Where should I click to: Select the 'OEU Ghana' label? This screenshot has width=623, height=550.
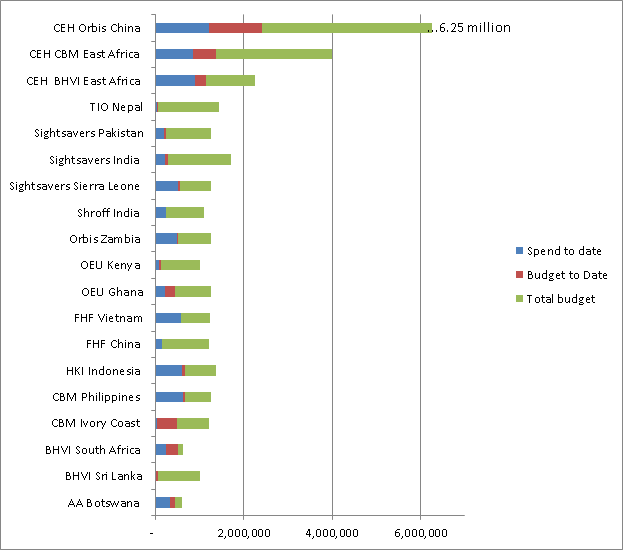pos(112,292)
